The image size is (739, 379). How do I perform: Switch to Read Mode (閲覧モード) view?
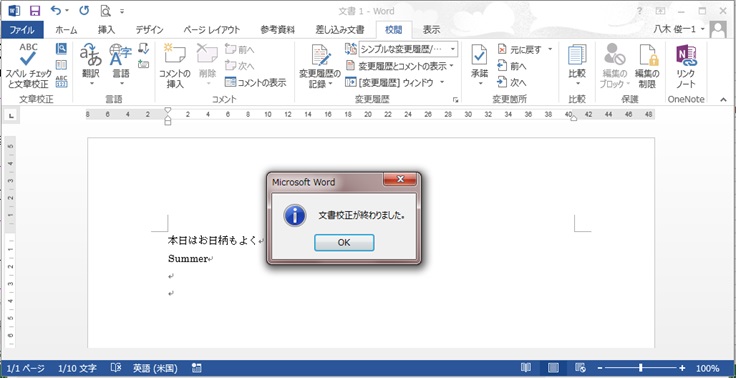526,368
